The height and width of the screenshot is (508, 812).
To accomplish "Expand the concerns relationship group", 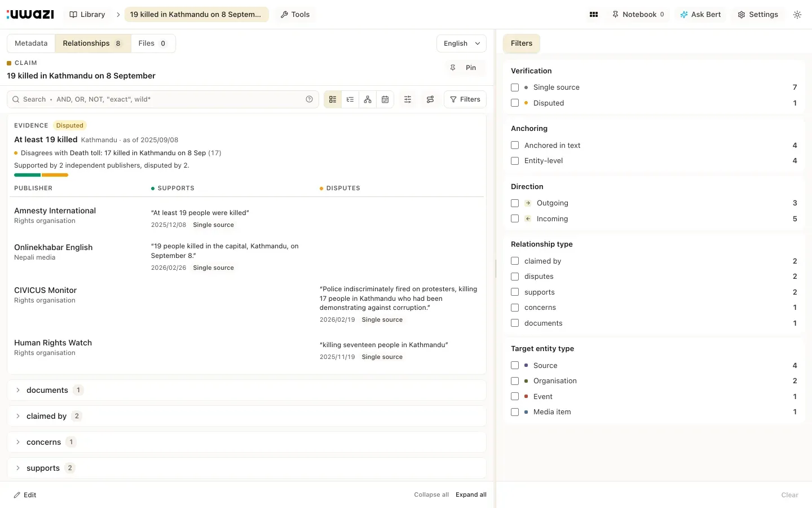I will [246, 442].
